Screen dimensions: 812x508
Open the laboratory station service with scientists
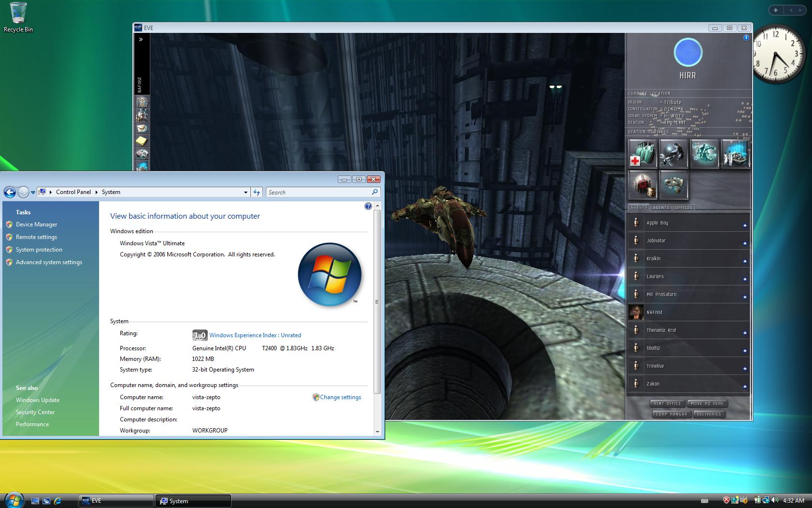[x=735, y=153]
